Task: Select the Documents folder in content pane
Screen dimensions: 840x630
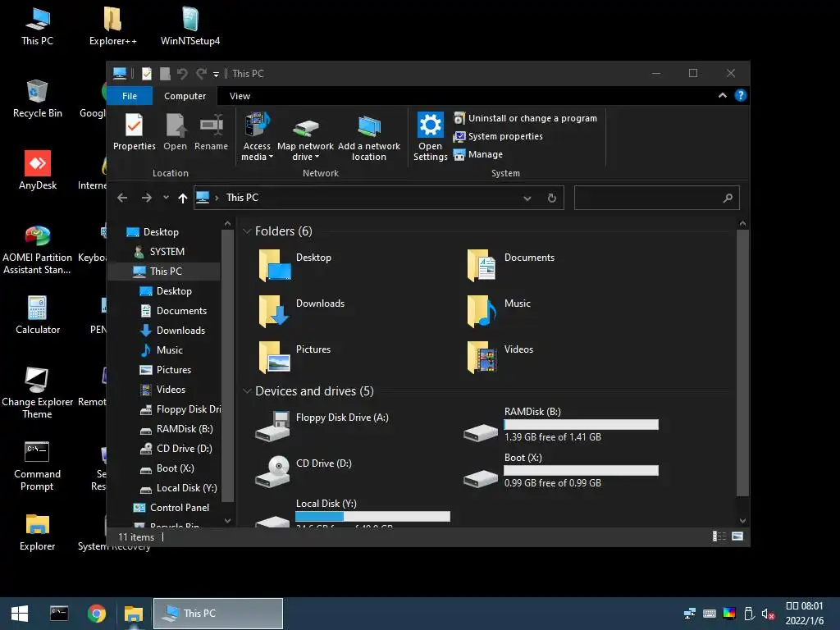Action: point(510,264)
